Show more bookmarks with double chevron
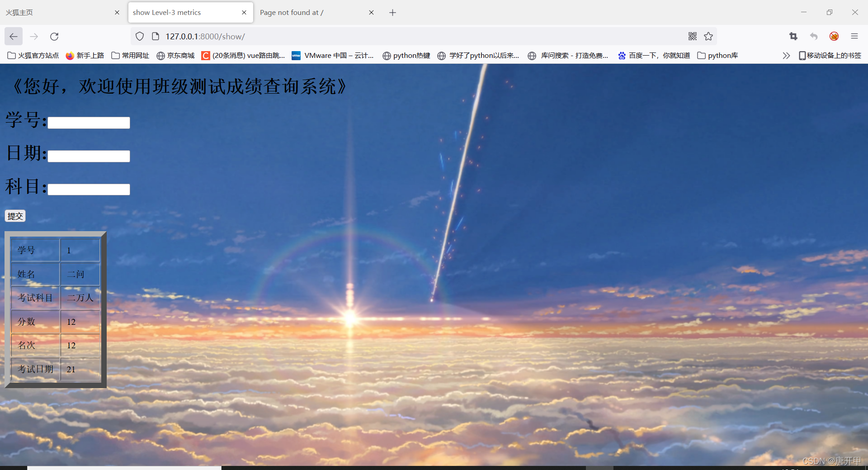 (786, 56)
